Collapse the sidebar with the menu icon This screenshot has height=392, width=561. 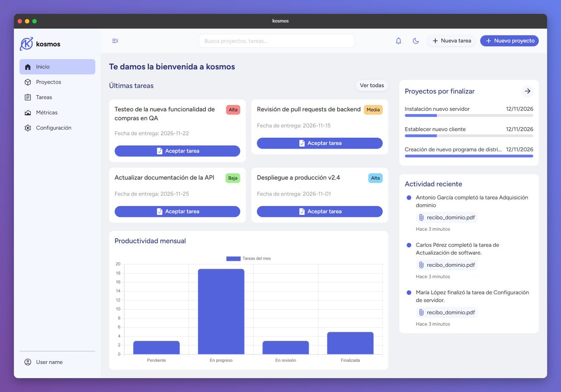tap(115, 41)
